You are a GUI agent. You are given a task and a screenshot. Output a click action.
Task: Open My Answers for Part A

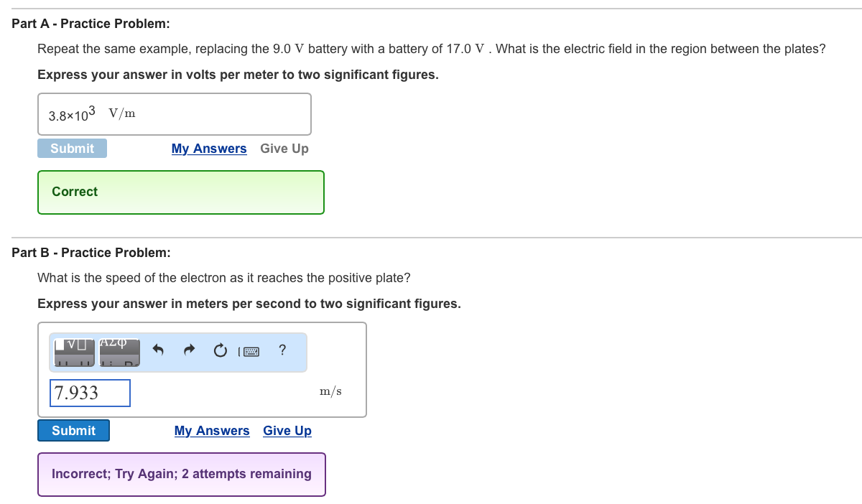coord(208,148)
